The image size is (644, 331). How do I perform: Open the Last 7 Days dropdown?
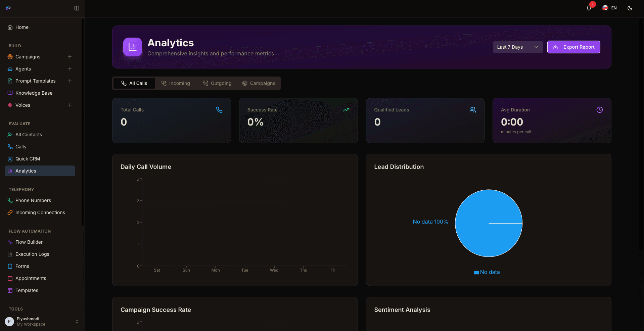517,47
